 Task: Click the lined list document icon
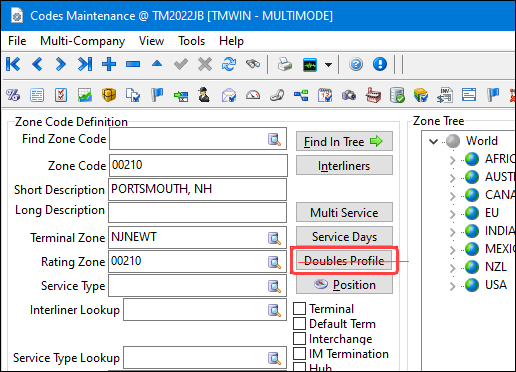pyautogui.click(x=37, y=95)
